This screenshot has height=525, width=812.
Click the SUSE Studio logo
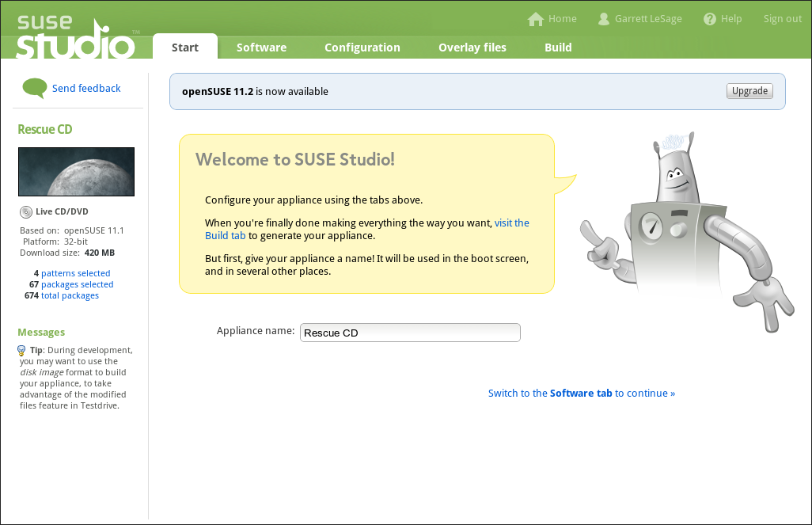(x=76, y=36)
